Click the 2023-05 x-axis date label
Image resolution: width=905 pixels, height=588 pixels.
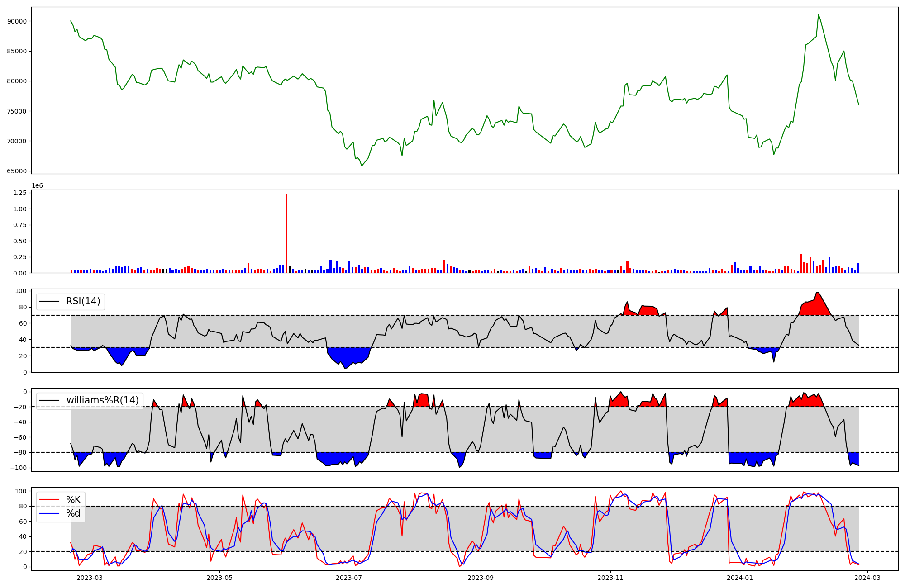point(219,577)
